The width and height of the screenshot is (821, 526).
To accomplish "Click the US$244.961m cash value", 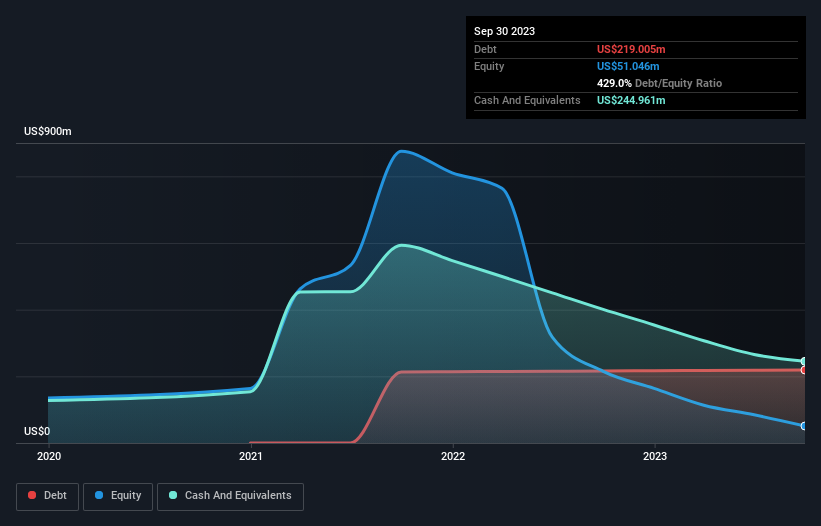I will tap(631, 100).
